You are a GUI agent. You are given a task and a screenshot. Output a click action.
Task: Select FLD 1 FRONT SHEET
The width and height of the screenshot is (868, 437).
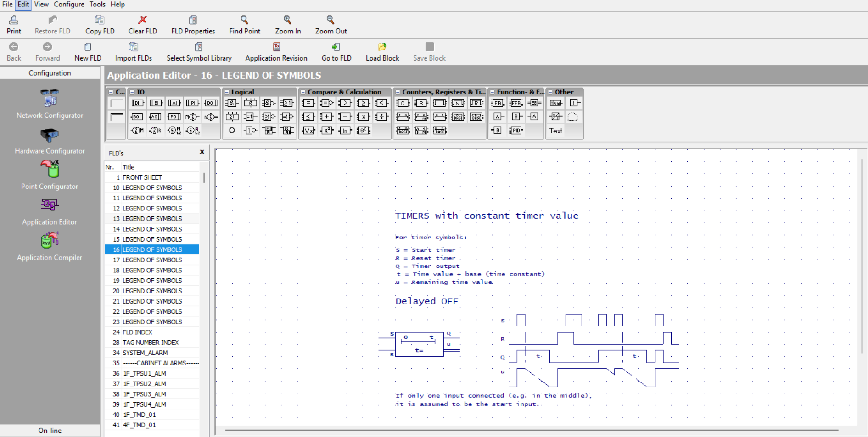[152, 177]
